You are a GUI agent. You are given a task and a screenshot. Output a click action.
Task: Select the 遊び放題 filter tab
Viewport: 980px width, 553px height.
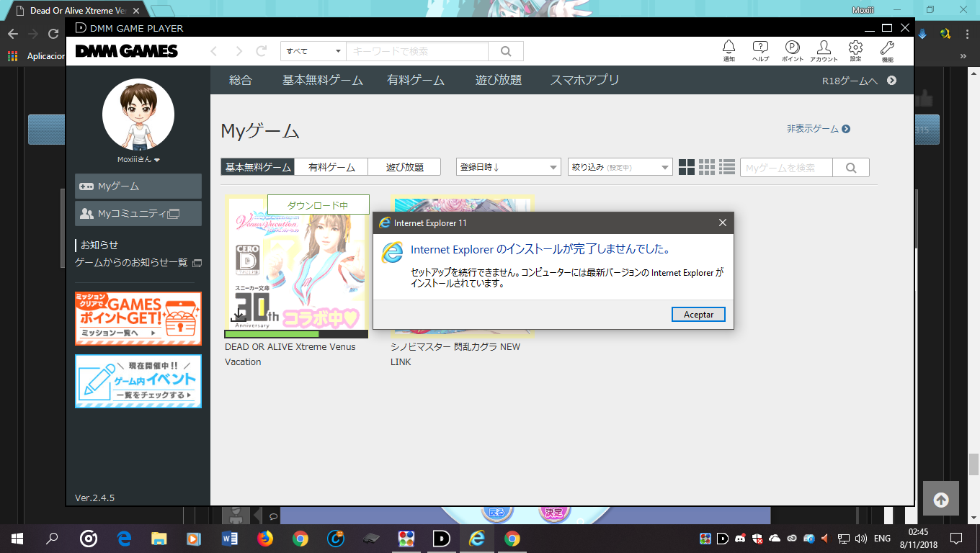point(404,167)
